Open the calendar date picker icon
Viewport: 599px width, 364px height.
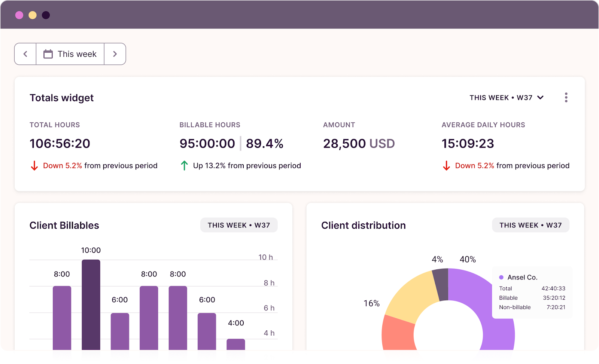click(x=48, y=54)
